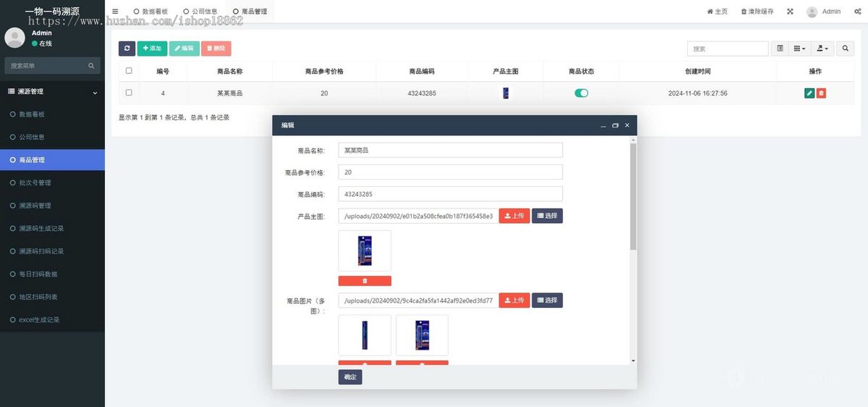
Task: Switch to the 数据看板 tab
Action: (x=150, y=12)
